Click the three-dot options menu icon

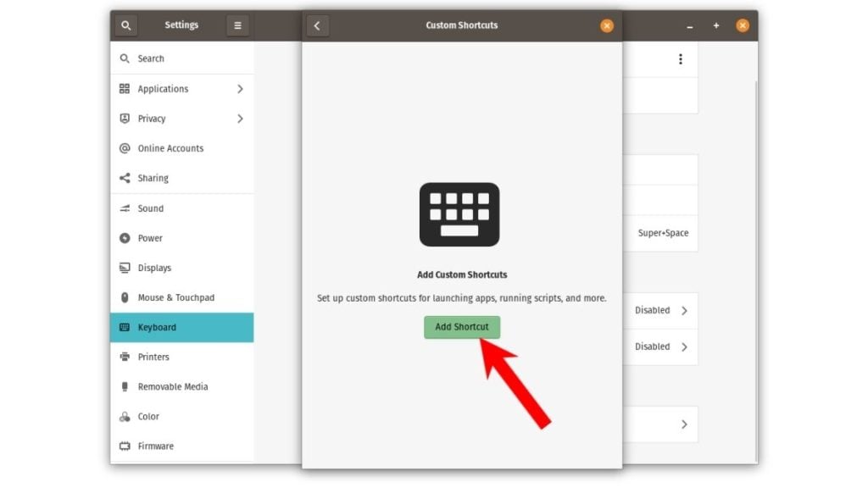(x=680, y=59)
